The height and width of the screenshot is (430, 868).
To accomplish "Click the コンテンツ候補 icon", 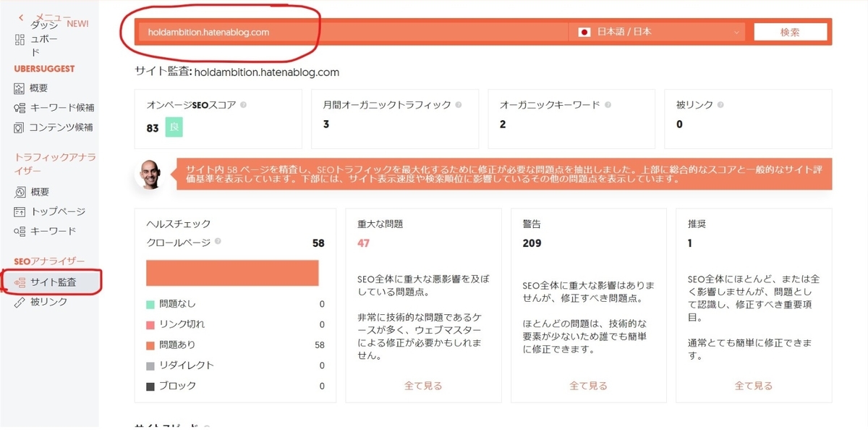I will 20,127.
